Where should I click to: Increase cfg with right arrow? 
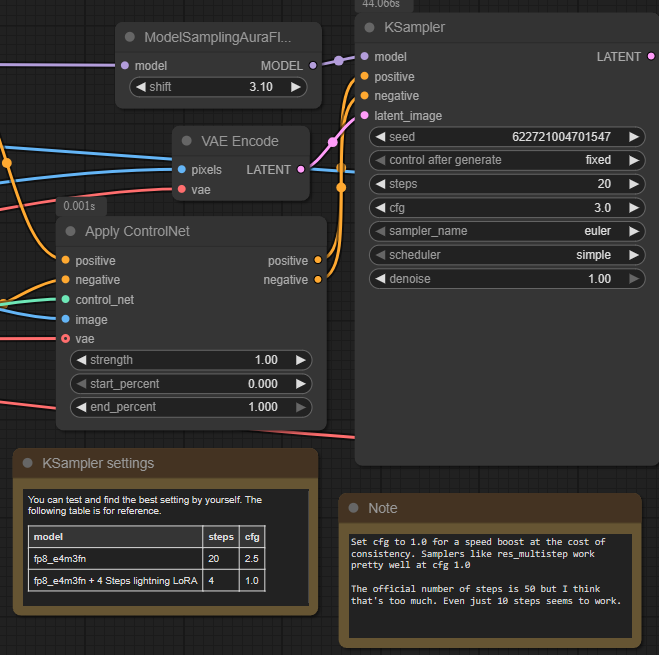[x=634, y=208]
